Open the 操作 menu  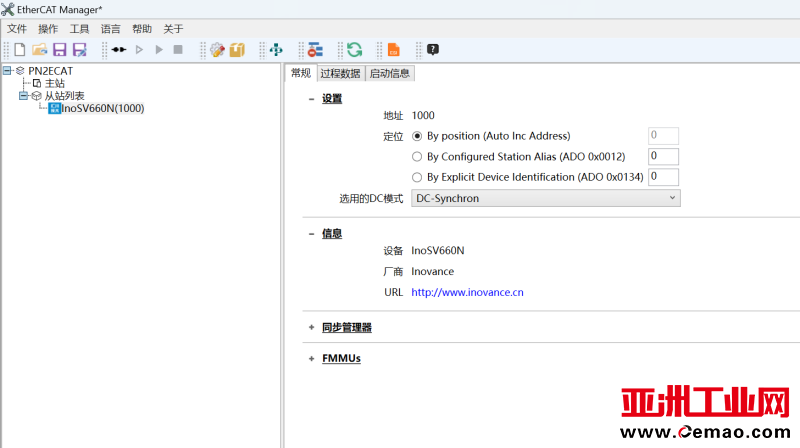48,29
